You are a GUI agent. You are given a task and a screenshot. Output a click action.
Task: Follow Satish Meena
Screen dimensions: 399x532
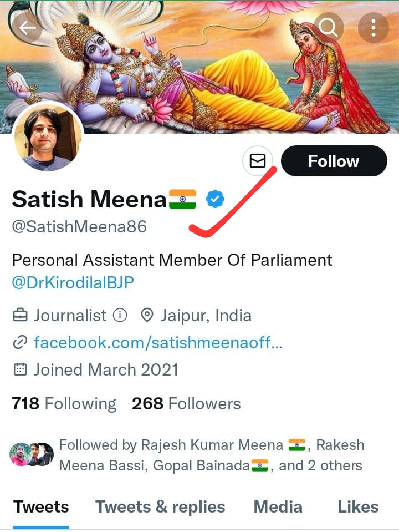point(334,161)
